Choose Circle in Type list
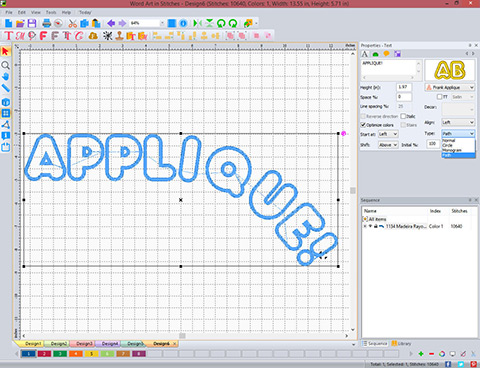This screenshot has height=368, width=480. (458, 145)
